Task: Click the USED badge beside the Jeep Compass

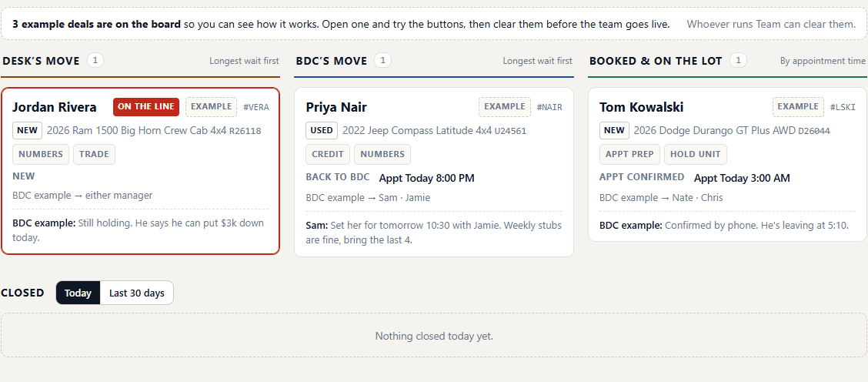Action: tap(322, 131)
